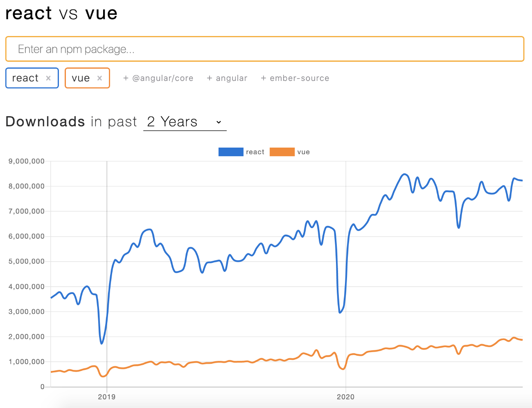Select the vue package chip
This screenshot has height=408, width=532.
[x=81, y=78]
